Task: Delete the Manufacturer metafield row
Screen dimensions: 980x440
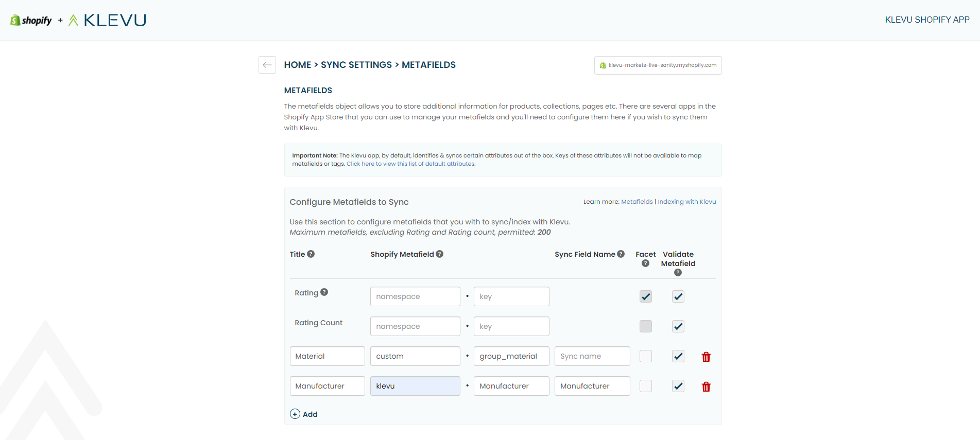Action: [x=706, y=386]
